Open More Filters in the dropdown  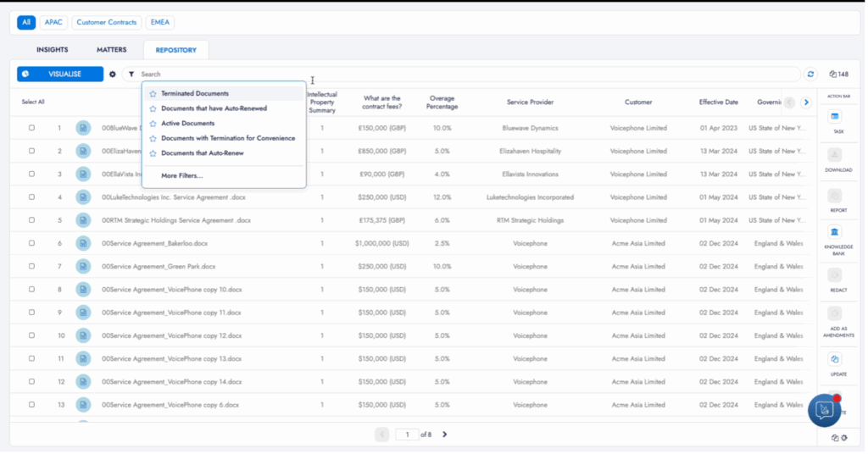(x=181, y=175)
